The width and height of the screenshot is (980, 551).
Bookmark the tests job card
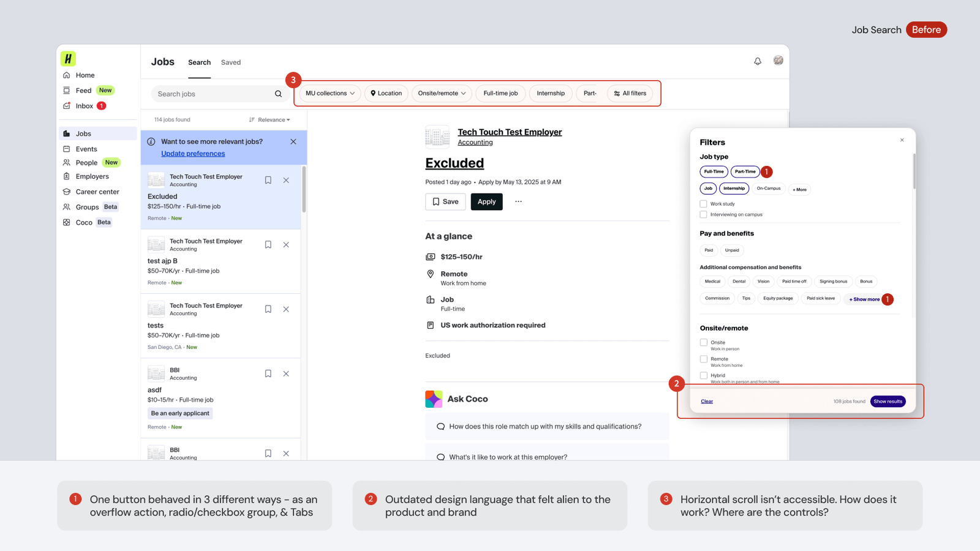tap(268, 309)
